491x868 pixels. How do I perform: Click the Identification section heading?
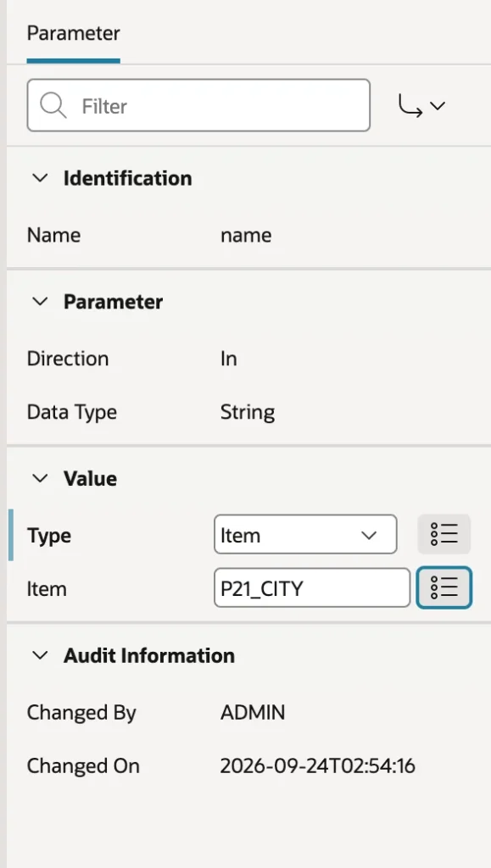(x=128, y=178)
